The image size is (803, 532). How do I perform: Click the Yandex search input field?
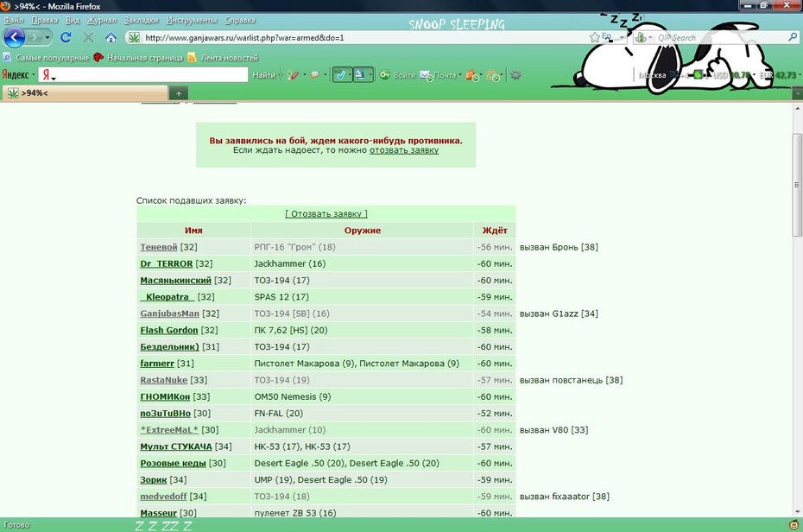tap(143, 75)
